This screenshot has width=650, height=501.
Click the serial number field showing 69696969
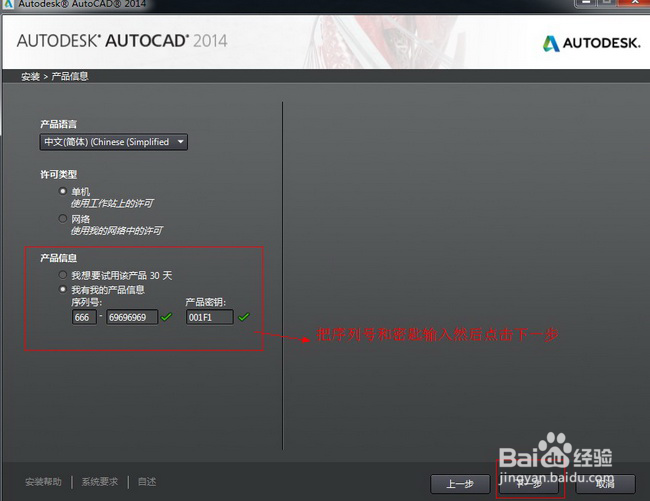[132, 317]
